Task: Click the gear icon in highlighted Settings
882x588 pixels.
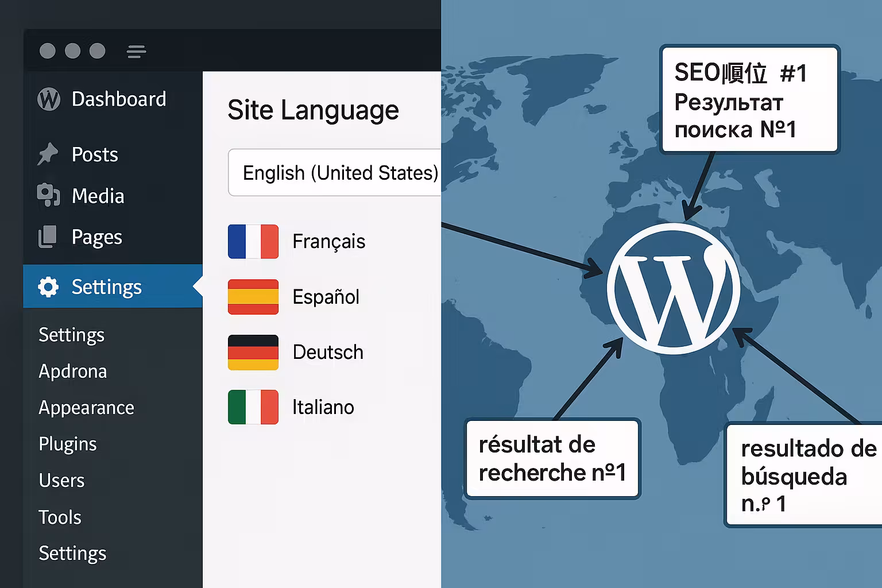Action: click(x=48, y=287)
